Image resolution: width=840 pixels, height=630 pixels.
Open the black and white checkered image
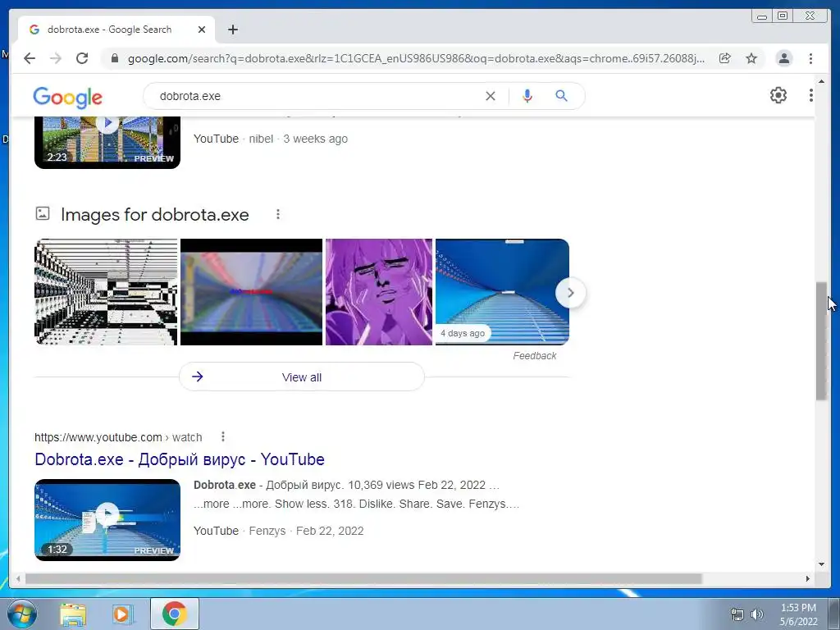(x=106, y=292)
